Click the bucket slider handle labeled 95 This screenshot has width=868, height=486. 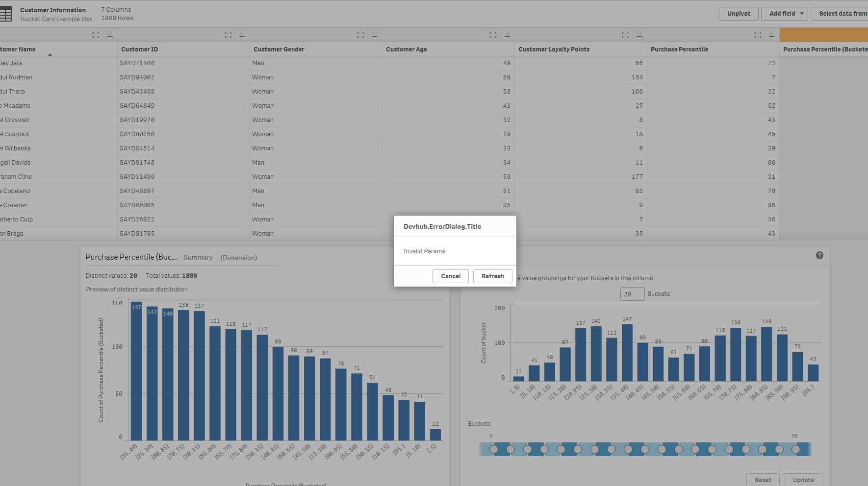[796, 449]
